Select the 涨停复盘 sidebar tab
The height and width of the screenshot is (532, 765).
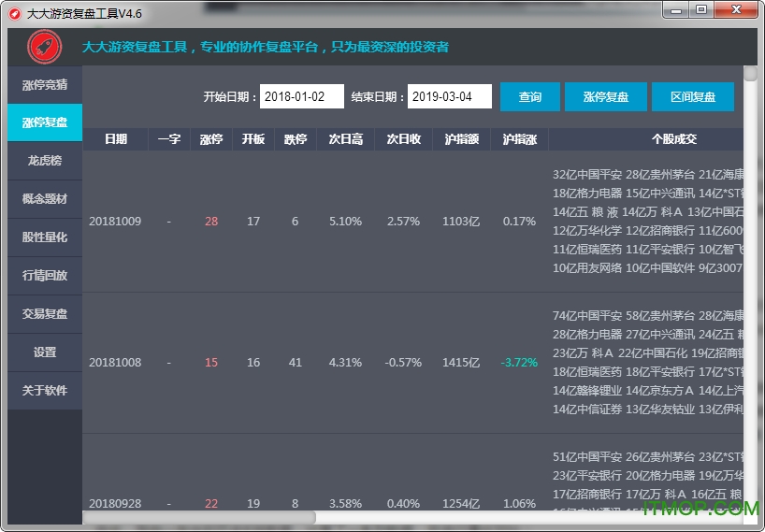[x=45, y=122]
